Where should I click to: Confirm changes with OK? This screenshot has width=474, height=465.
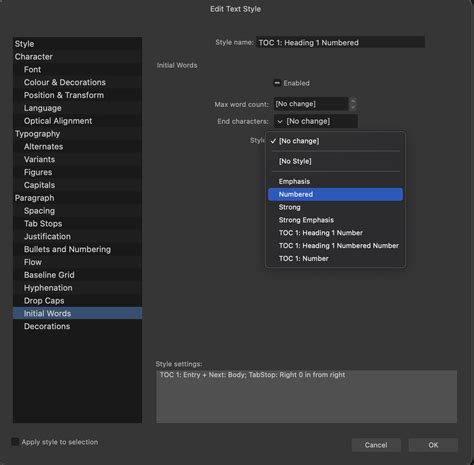pos(433,445)
